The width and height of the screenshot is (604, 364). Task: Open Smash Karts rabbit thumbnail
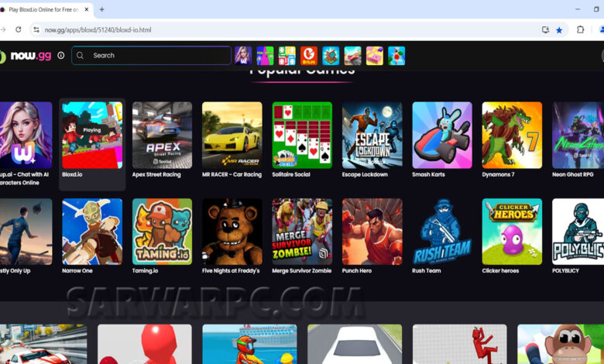click(x=442, y=136)
